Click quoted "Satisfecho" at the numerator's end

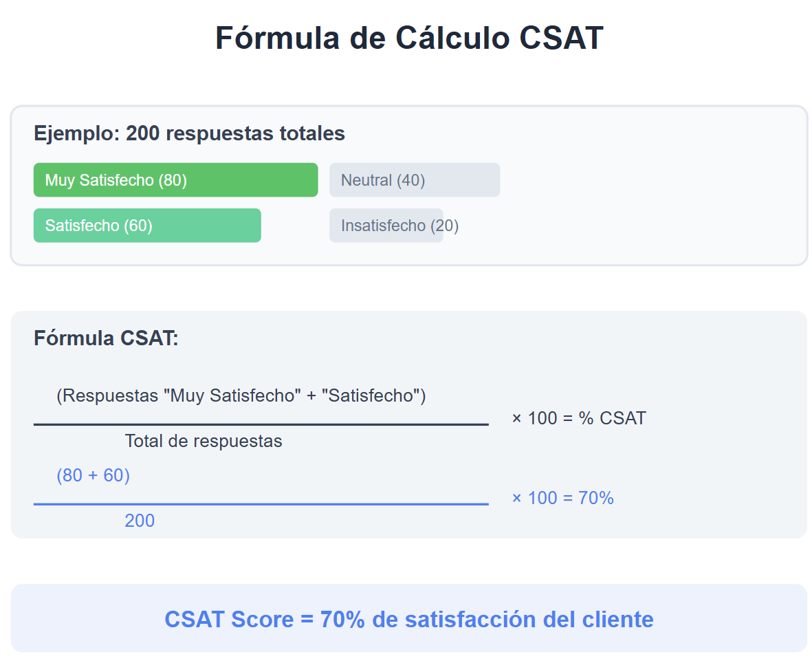click(371, 396)
